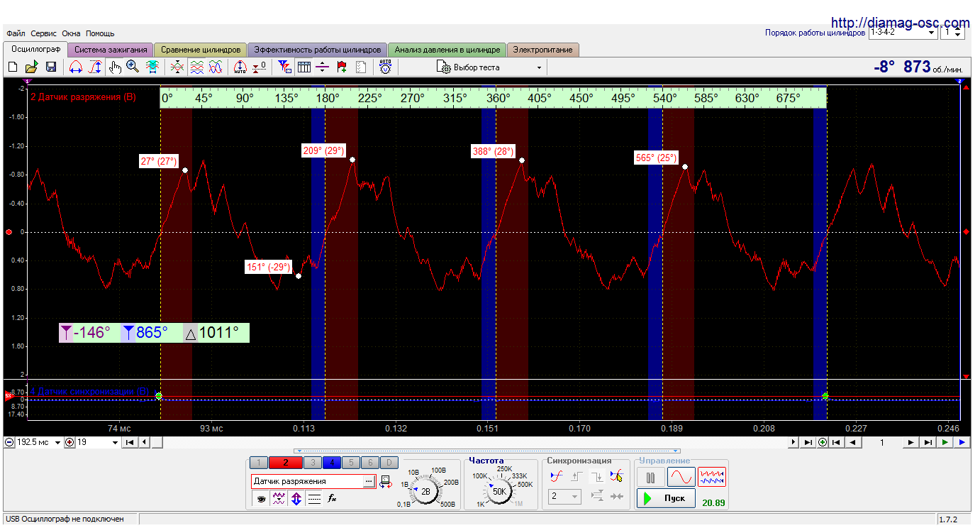Screen dimensions: 980x528
Task: Open the Сервис menu
Action: (x=44, y=33)
